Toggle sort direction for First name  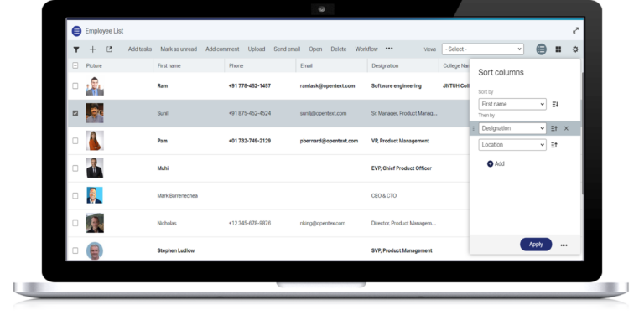click(555, 104)
